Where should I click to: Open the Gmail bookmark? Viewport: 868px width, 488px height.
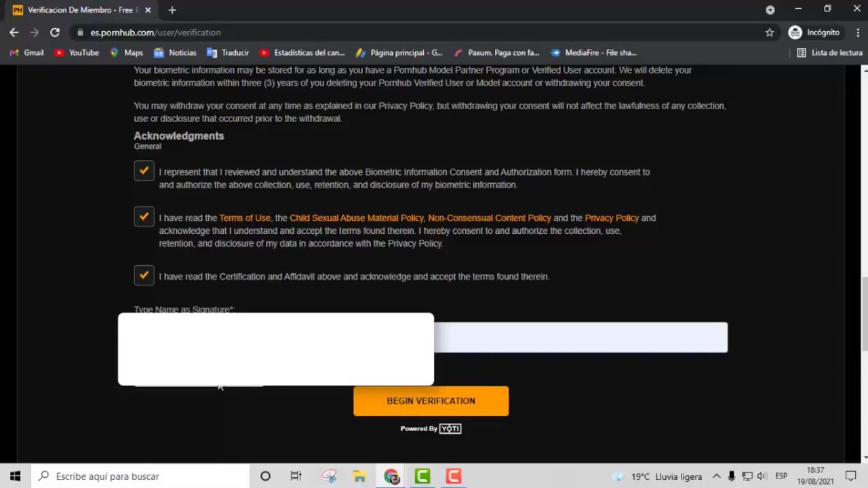[x=26, y=53]
